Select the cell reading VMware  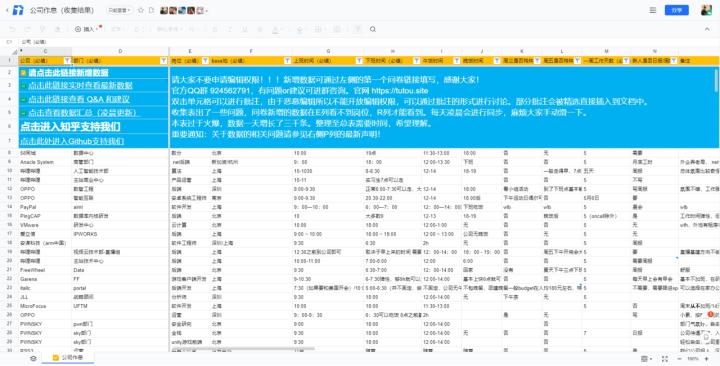45,225
